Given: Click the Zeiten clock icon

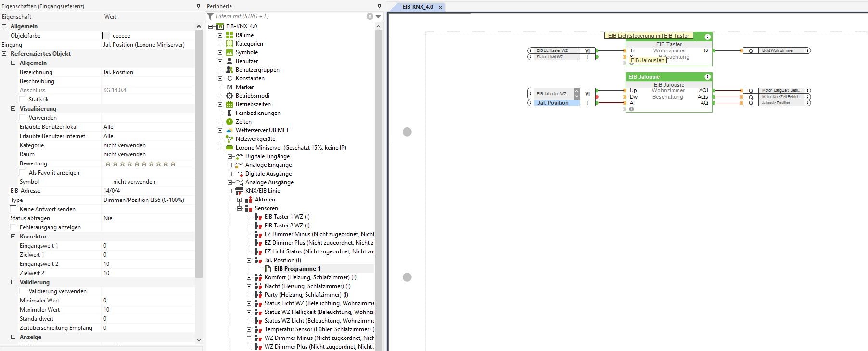Looking at the screenshot, I should (230, 122).
